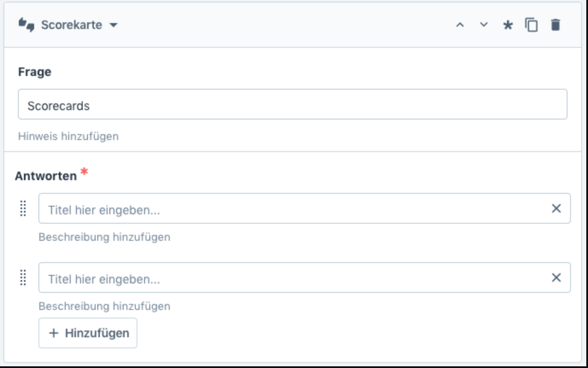
Task: Grab the drag handle of the first answer
Action: [23, 208]
